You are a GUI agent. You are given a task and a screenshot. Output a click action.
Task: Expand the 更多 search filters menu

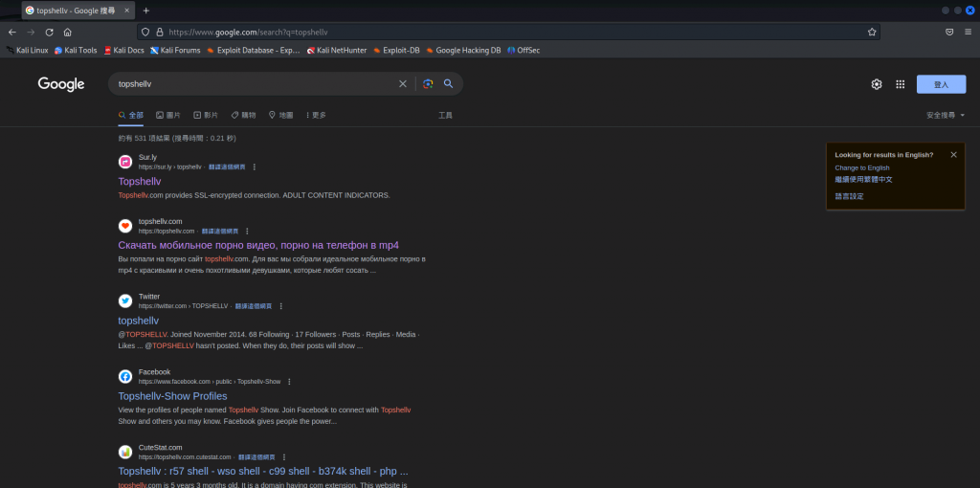(316, 115)
